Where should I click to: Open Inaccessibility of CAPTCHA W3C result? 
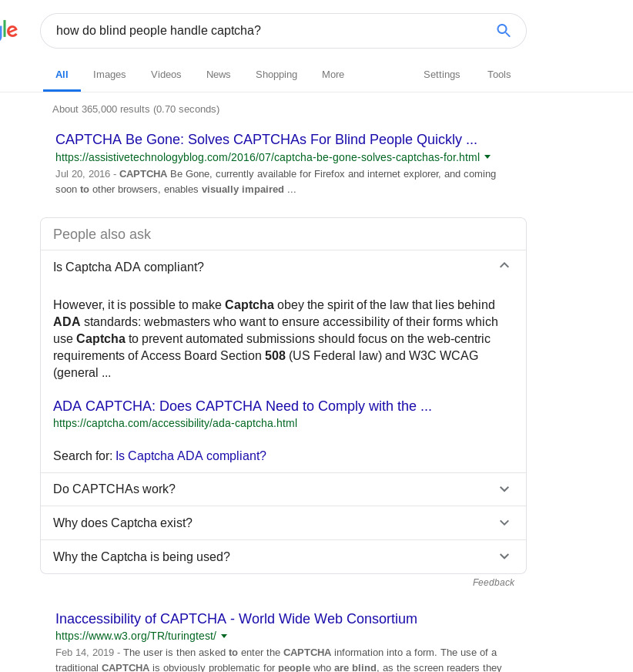(x=236, y=618)
